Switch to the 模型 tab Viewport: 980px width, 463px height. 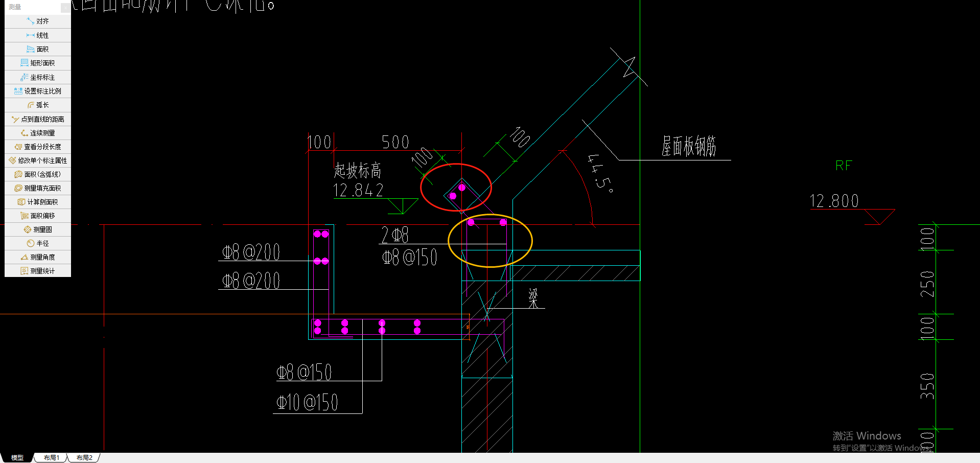pos(17,458)
